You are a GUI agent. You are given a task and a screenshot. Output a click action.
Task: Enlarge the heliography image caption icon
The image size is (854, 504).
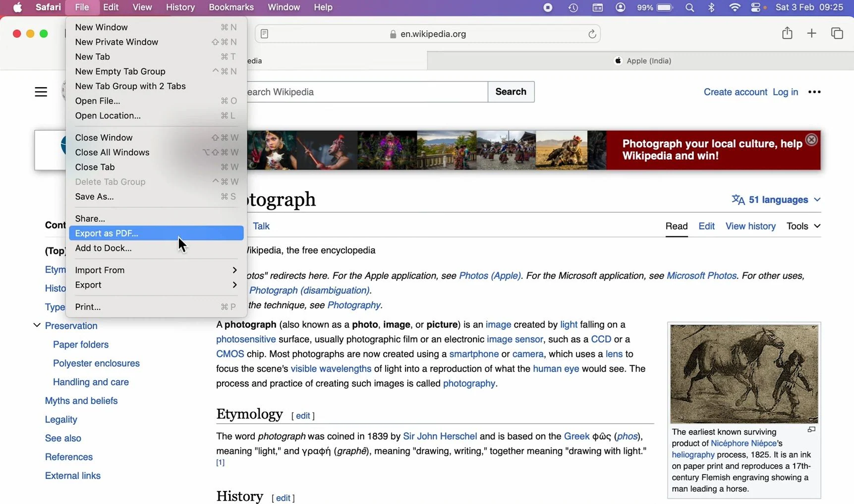811,430
